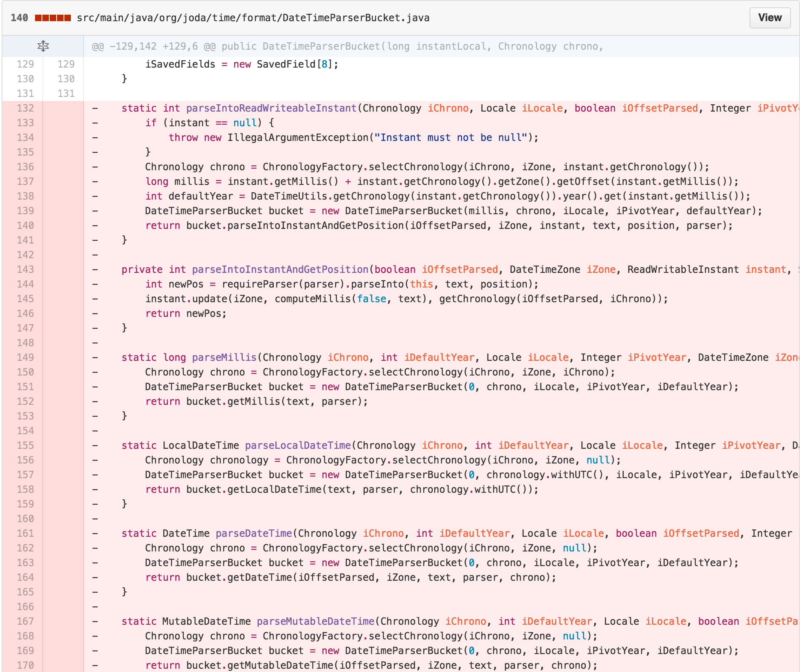Click 'iSavedFields = new SavedField[8];' code line
This screenshot has width=800, height=672.
click(x=242, y=64)
